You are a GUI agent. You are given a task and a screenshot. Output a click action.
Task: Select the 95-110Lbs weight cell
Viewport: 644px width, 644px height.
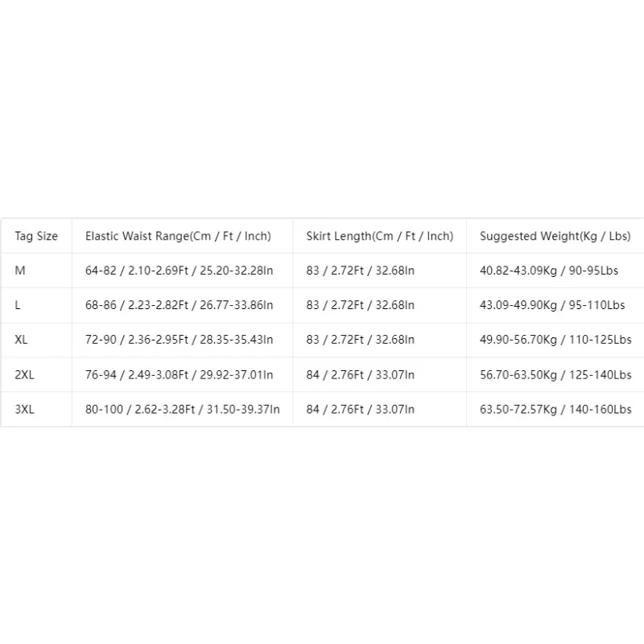click(x=555, y=305)
